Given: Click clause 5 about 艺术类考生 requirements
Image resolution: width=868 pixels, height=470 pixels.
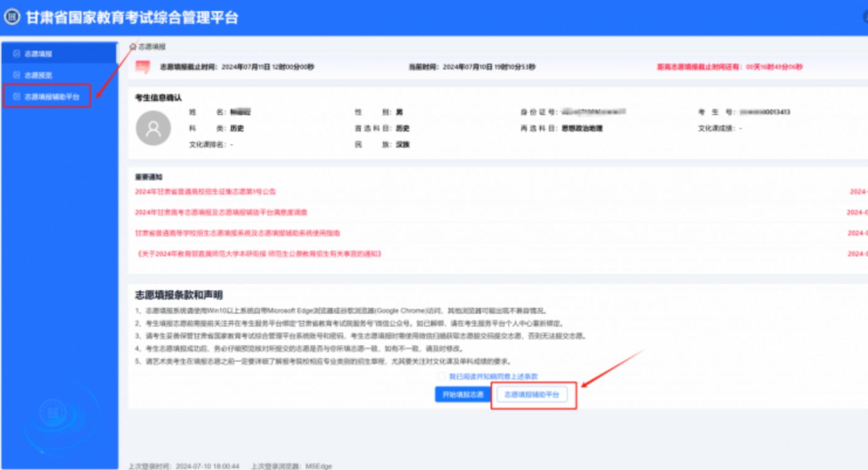Looking at the screenshot, I should tap(323, 361).
